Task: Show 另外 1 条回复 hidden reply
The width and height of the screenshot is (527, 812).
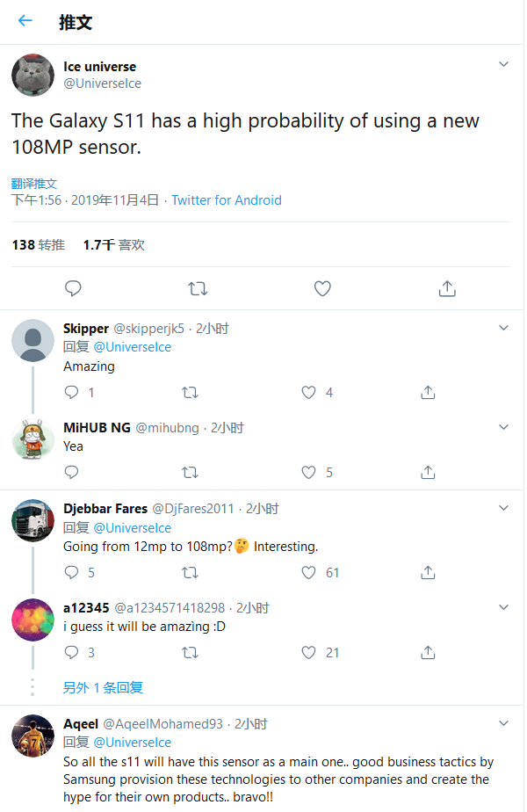Action: pyautogui.click(x=103, y=687)
